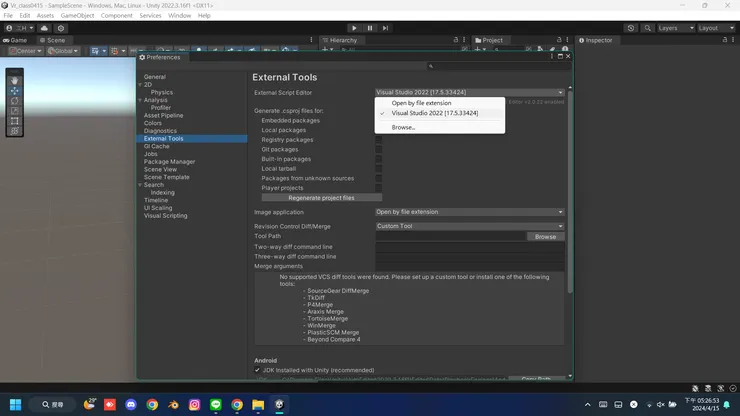Select the Rotate tool in Scene overlay
Image resolution: width=740 pixels, height=416 pixels.
(15, 101)
